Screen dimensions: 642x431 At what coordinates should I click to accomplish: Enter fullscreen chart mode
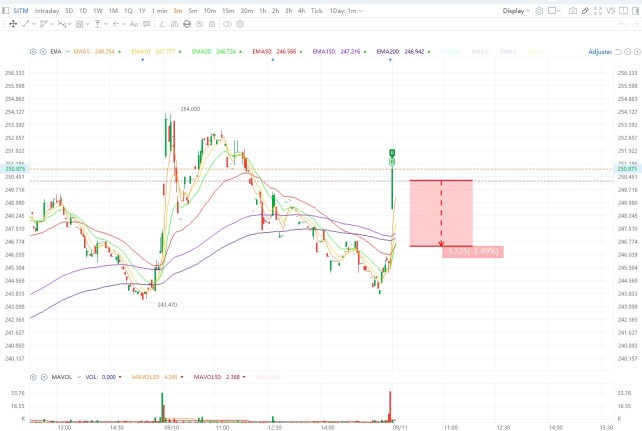coord(598,11)
